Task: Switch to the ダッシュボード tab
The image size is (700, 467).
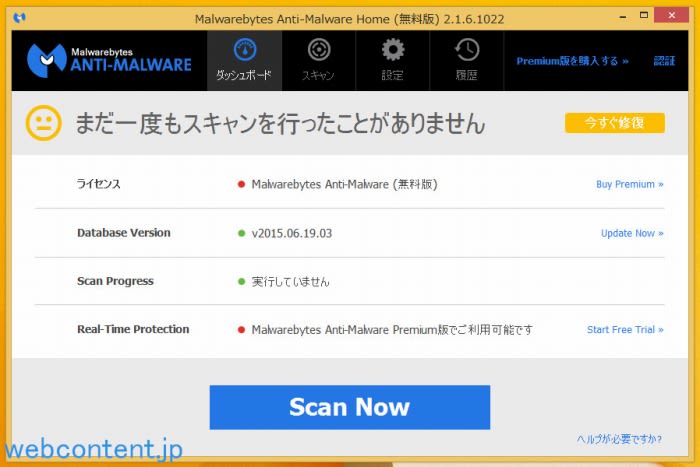Action: point(244,60)
